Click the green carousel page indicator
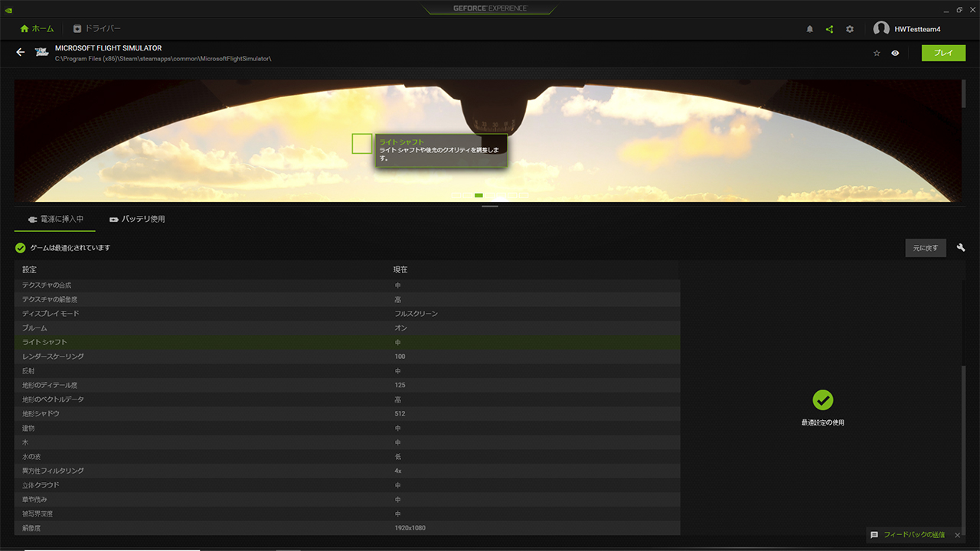Screen dimensions: 980x551 pos(479,195)
